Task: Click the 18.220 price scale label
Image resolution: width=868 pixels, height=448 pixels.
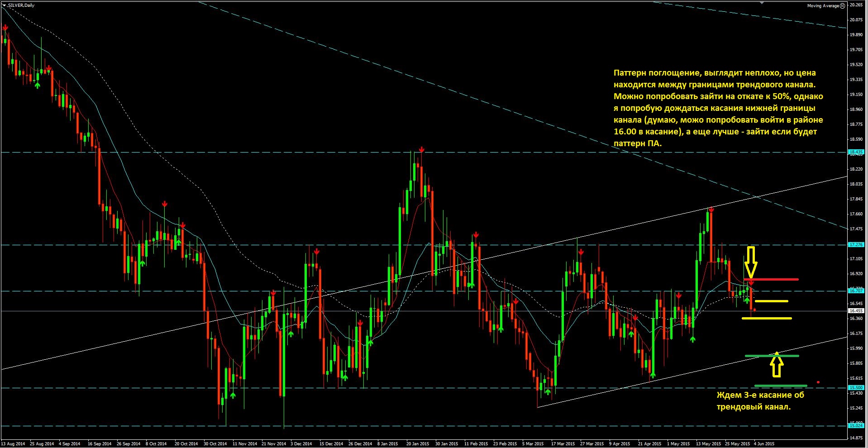Action: (856, 169)
